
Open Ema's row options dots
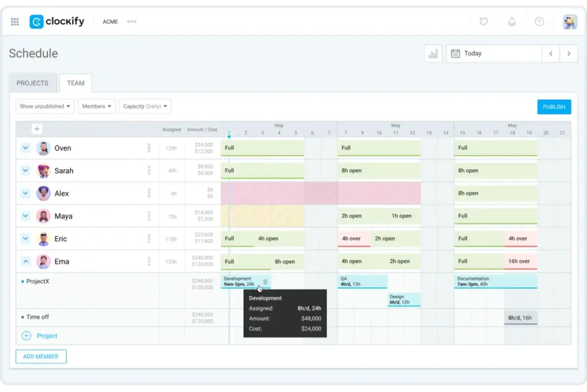[149, 261]
